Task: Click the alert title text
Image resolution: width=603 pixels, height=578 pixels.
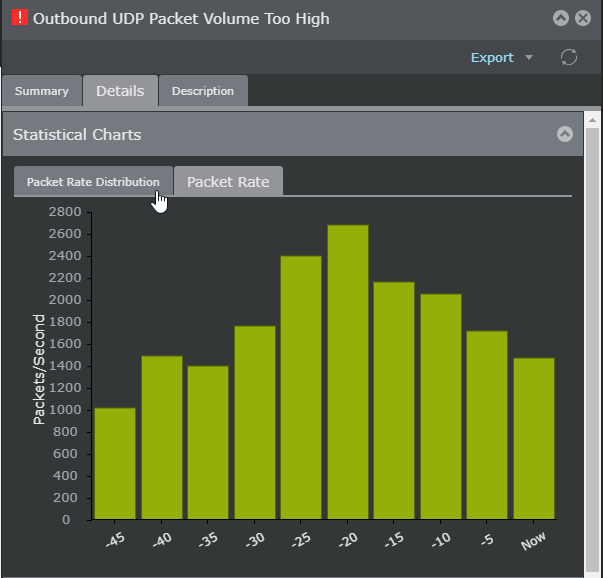Action: (181, 18)
